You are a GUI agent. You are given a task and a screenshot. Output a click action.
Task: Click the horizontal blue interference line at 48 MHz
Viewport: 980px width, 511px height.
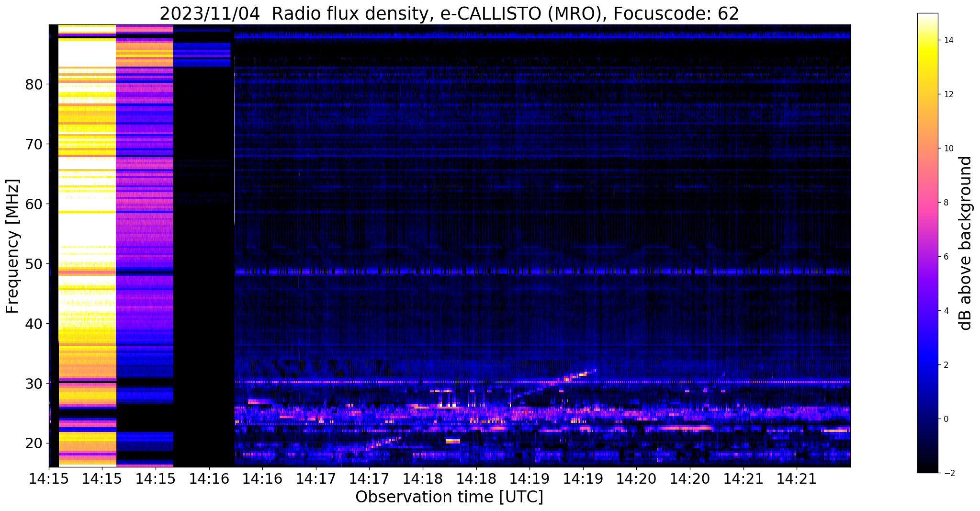point(542,272)
